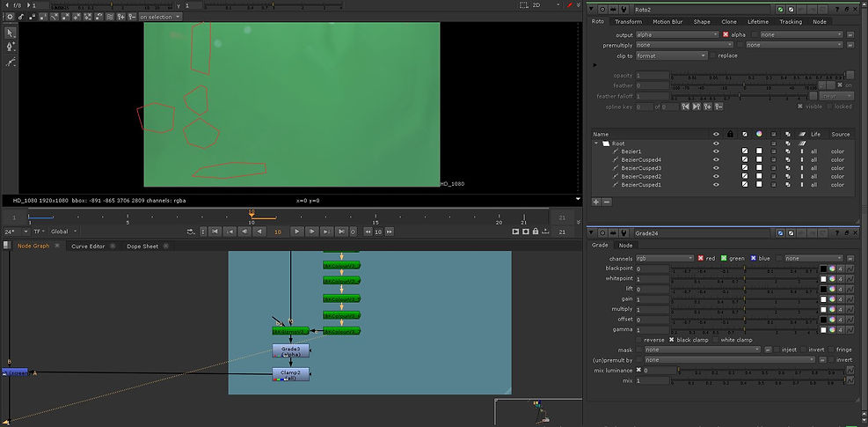The height and width of the screenshot is (427, 868).
Task: Open curve editor icon for Grade gamma
Action: click(851, 330)
